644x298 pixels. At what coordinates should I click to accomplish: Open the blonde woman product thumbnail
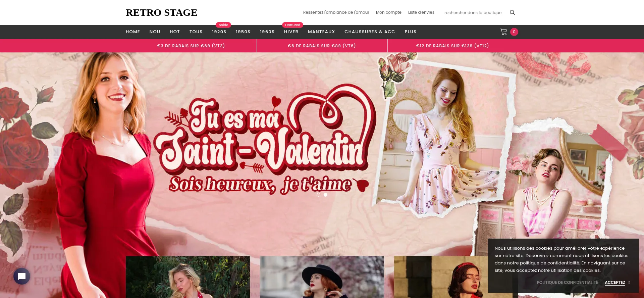pyautogui.click(x=188, y=277)
